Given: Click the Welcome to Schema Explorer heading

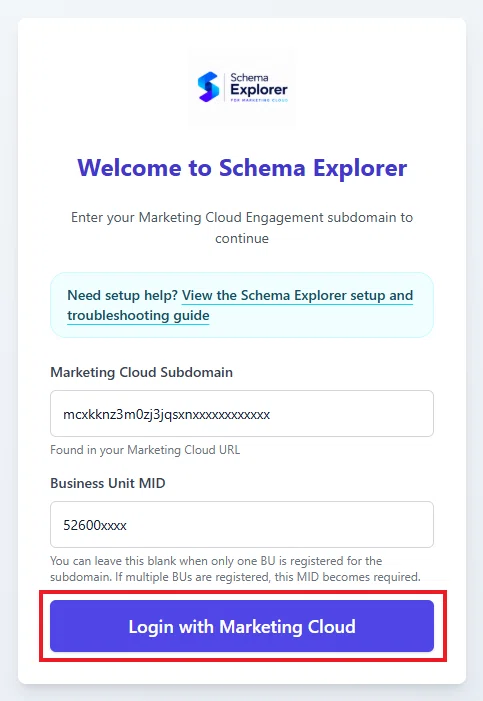Looking at the screenshot, I should 242,168.
